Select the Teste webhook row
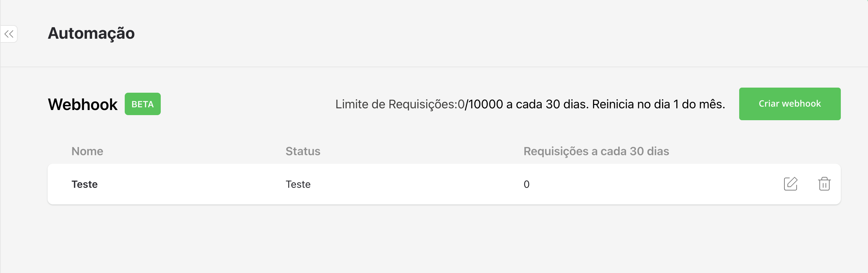The height and width of the screenshot is (273, 868). click(x=442, y=184)
